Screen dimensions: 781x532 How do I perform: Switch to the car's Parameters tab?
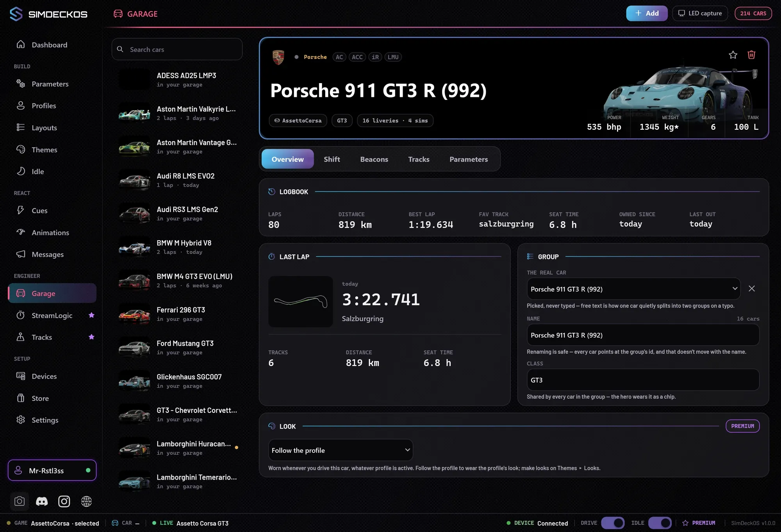coord(469,159)
